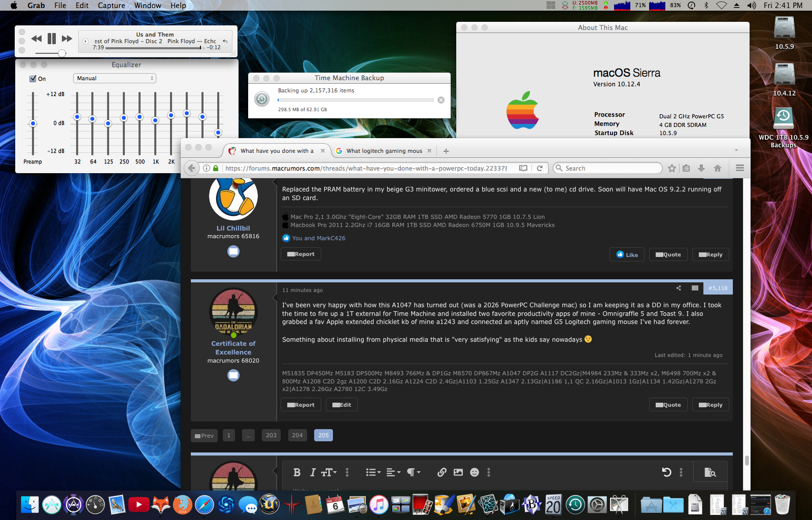Open Time Machine from the Dock
Image resolution: width=812 pixels, height=520 pixels.
[575, 505]
